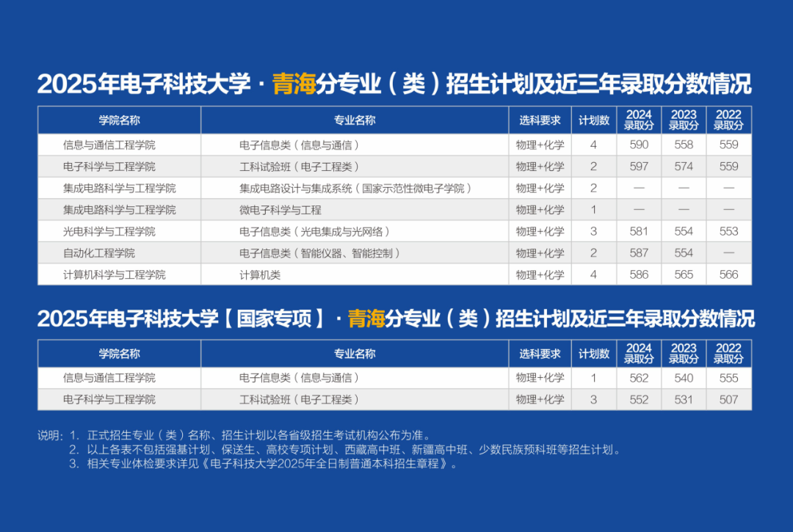The width and height of the screenshot is (793, 532).
Task: Click 信息与通信工程学院 in the first table row
Action: [x=117, y=145]
